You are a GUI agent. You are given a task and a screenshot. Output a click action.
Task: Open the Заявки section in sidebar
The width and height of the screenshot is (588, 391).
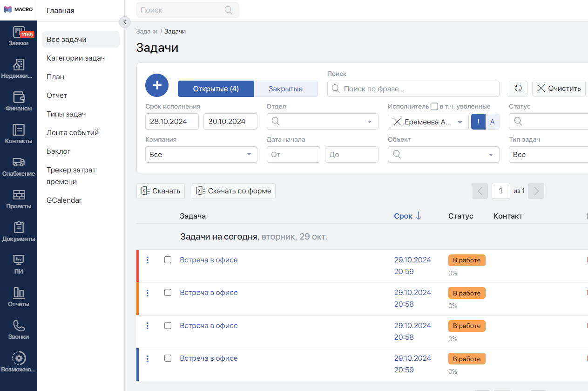point(19,36)
